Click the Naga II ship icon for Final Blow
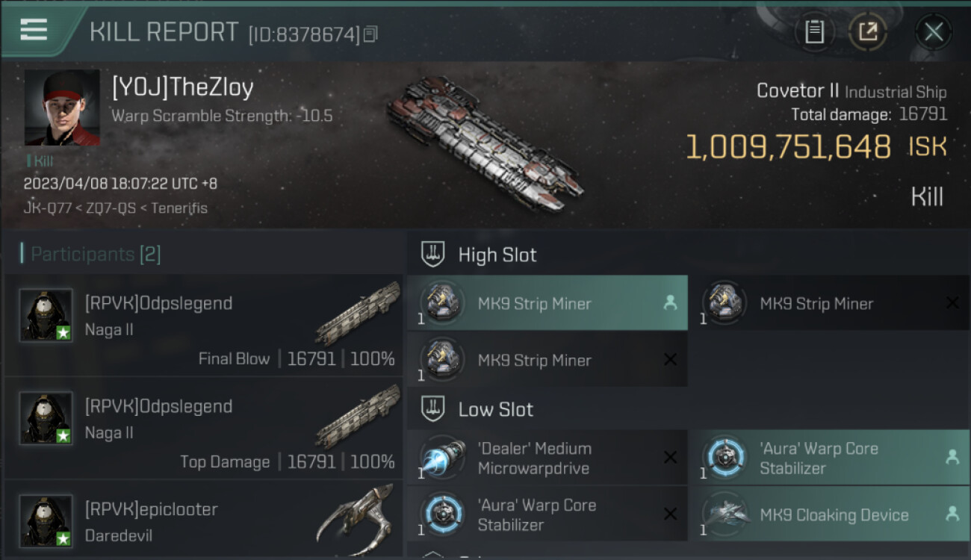Image resolution: width=971 pixels, height=560 pixels. (x=358, y=313)
